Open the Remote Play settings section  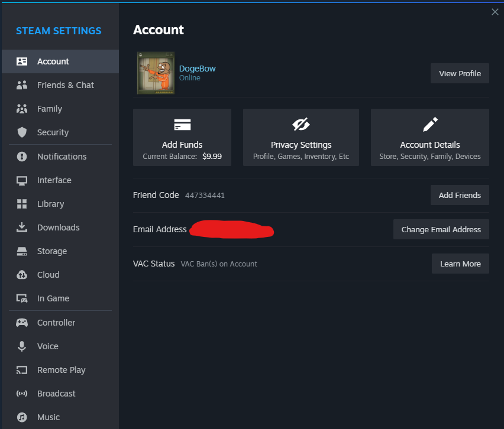[x=60, y=370]
